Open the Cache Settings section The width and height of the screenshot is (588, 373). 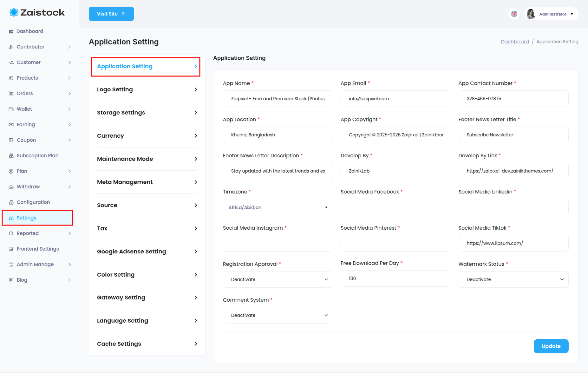point(147,344)
